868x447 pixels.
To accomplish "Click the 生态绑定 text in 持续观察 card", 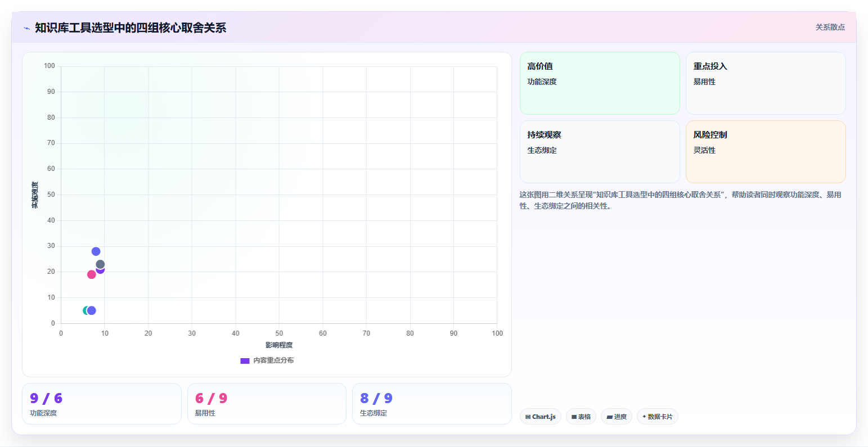I will pyautogui.click(x=542, y=150).
